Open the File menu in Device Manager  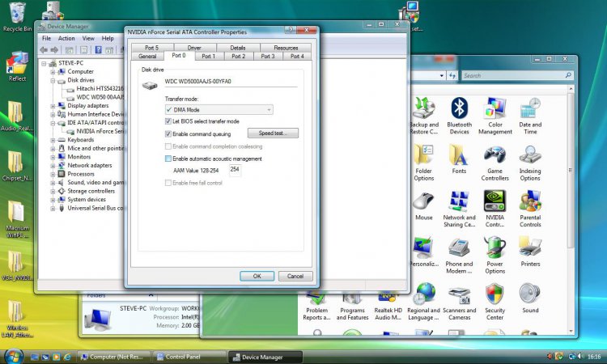(x=46, y=38)
